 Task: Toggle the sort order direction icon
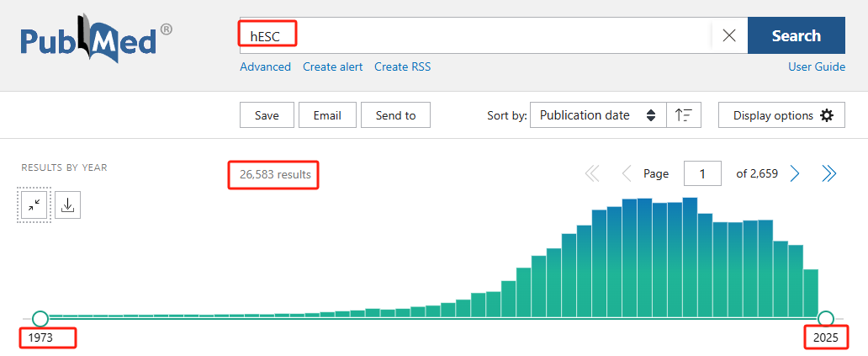(684, 115)
